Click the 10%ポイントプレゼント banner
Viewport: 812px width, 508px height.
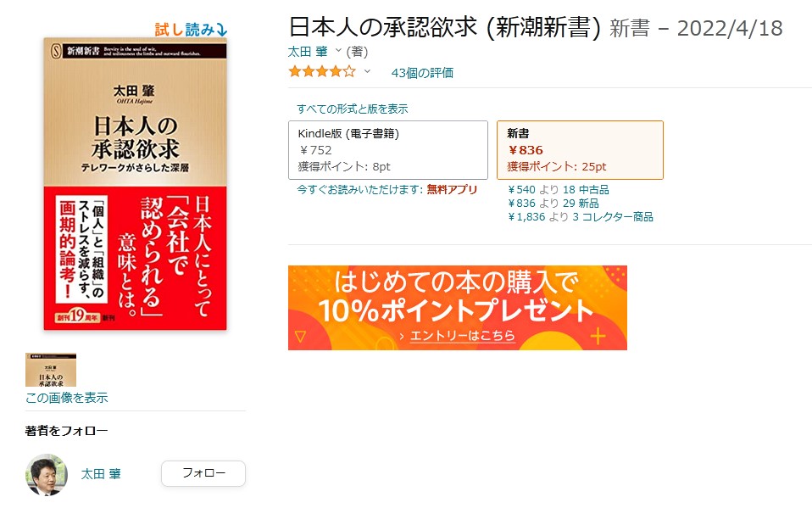(457, 308)
